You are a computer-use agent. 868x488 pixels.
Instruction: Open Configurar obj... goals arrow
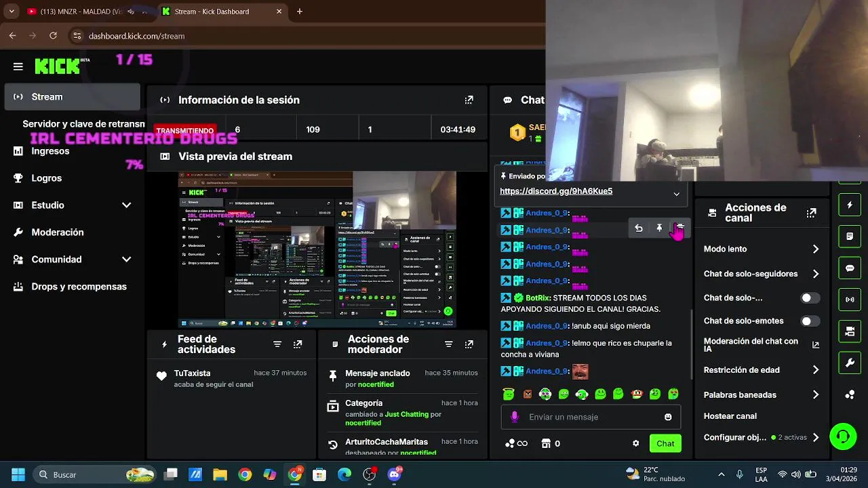point(816,438)
